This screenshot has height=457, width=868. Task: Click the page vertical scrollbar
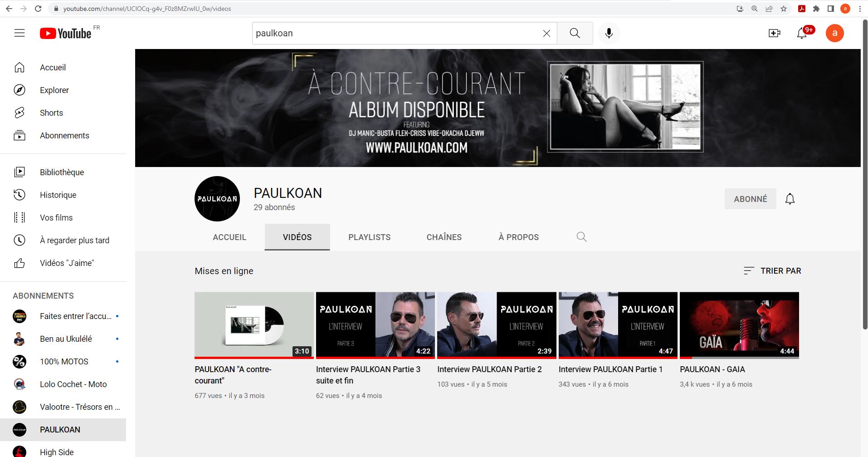[864, 175]
